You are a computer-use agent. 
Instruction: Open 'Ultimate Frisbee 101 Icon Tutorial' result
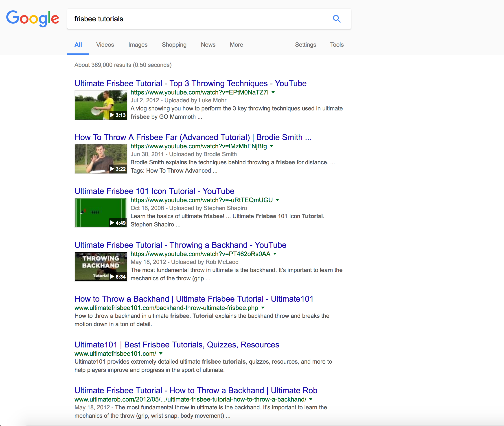point(154,191)
